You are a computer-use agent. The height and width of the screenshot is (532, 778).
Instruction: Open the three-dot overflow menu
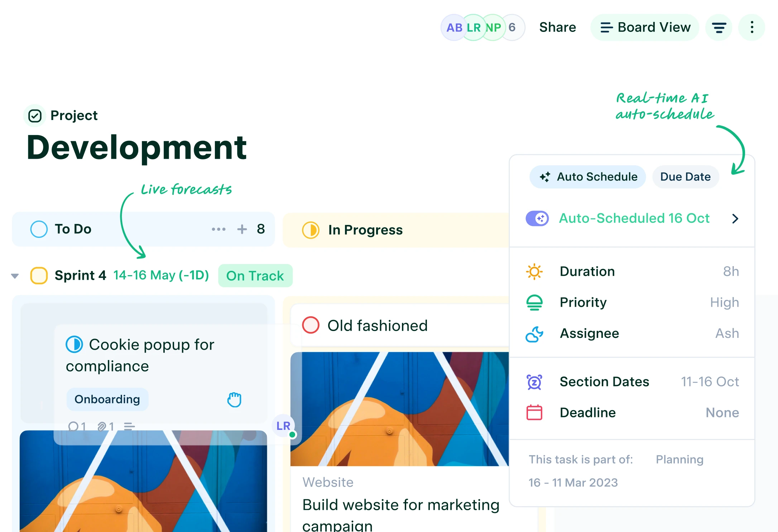[x=751, y=27]
